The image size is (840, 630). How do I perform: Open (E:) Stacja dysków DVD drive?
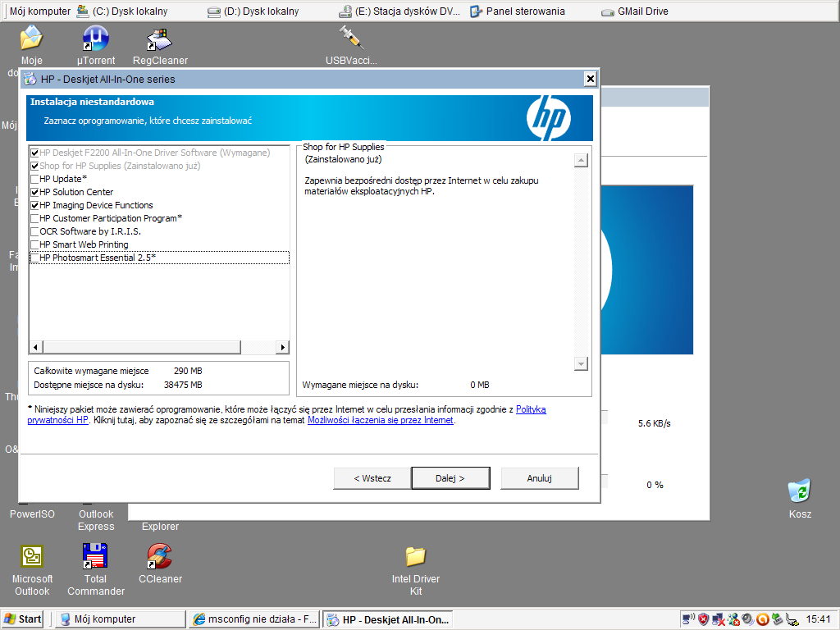[399, 11]
